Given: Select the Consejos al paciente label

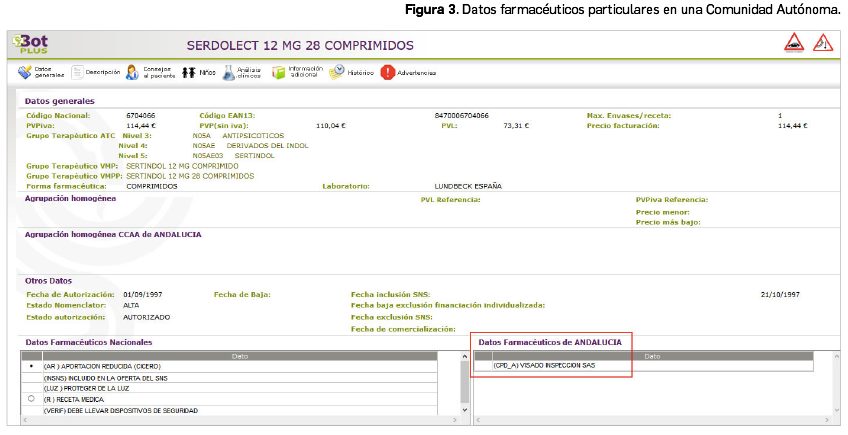Looking at the screenshot, I should point(159,72).
